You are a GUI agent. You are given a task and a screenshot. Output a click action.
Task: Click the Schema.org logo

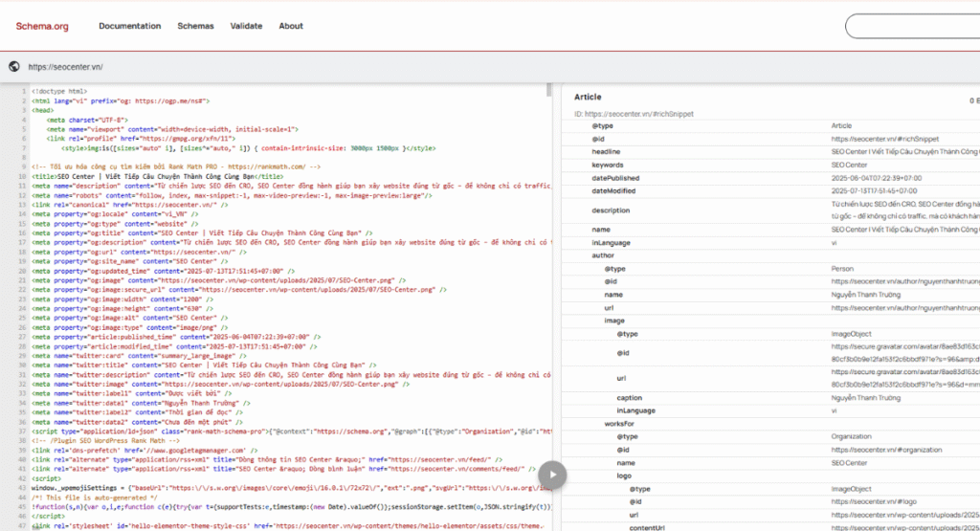click(x=42, y=27)
